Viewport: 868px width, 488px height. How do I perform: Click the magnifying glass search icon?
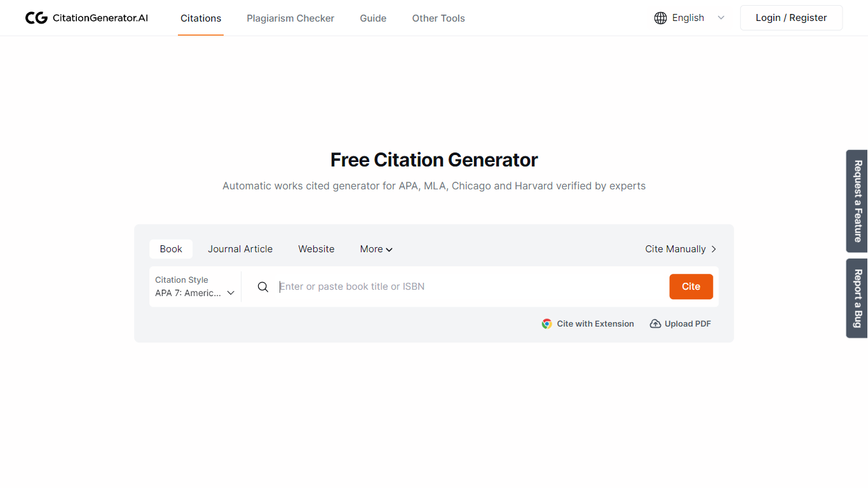coord(263,287)
